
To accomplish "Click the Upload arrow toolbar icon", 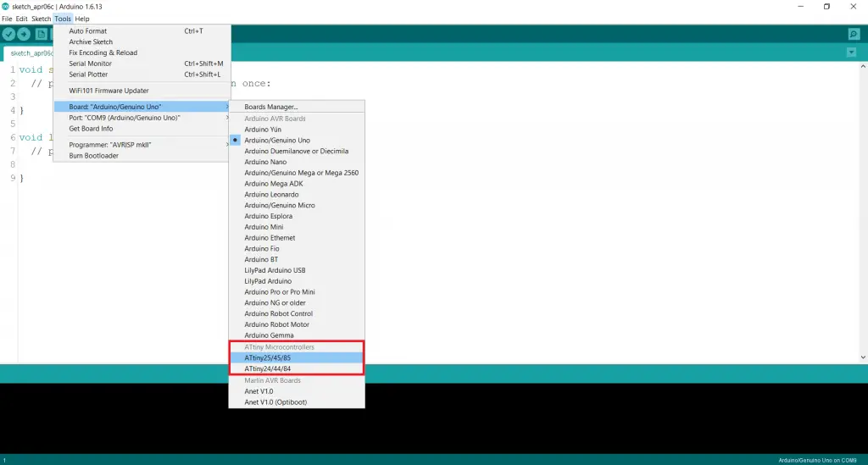I will pyautogui.click(x=24, y=34).
